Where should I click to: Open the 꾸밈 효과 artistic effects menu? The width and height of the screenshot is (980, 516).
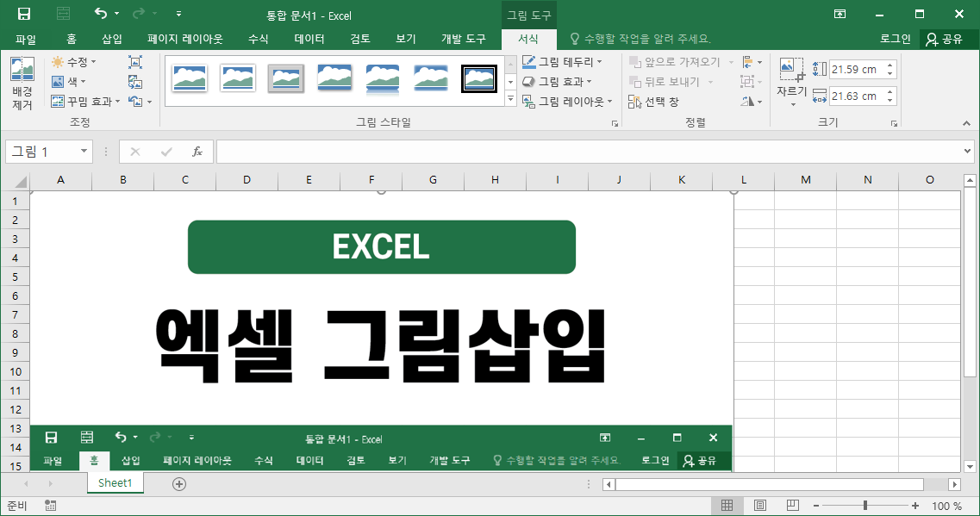point(85,101)
